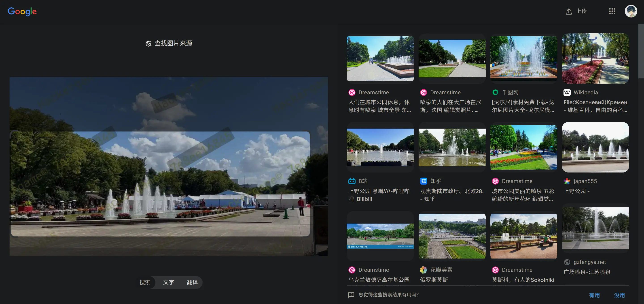Select the 搜索 mode tab
Image resolution: width=644 pixels, height=304 pixels.
[x=145, y=282]
